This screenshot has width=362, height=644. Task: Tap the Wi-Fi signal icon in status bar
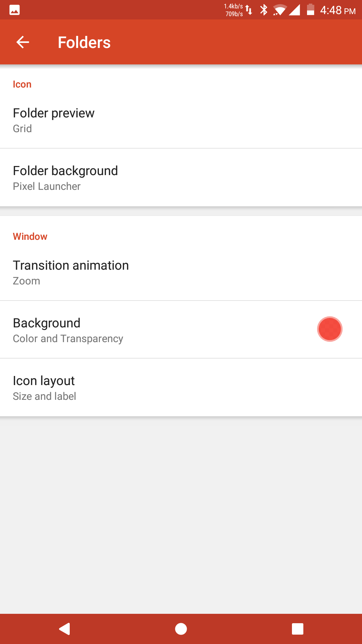280,10
